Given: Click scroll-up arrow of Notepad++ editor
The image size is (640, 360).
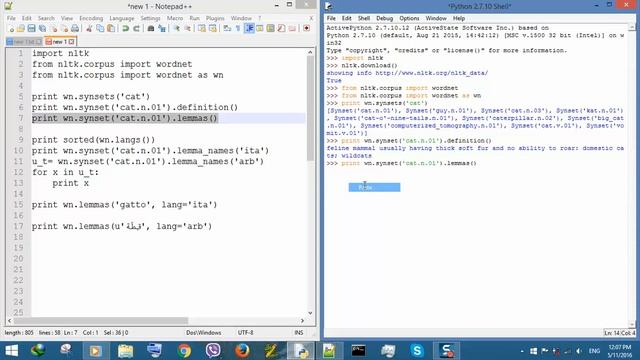Looking at the screenshot, I should tap(310, 52).
